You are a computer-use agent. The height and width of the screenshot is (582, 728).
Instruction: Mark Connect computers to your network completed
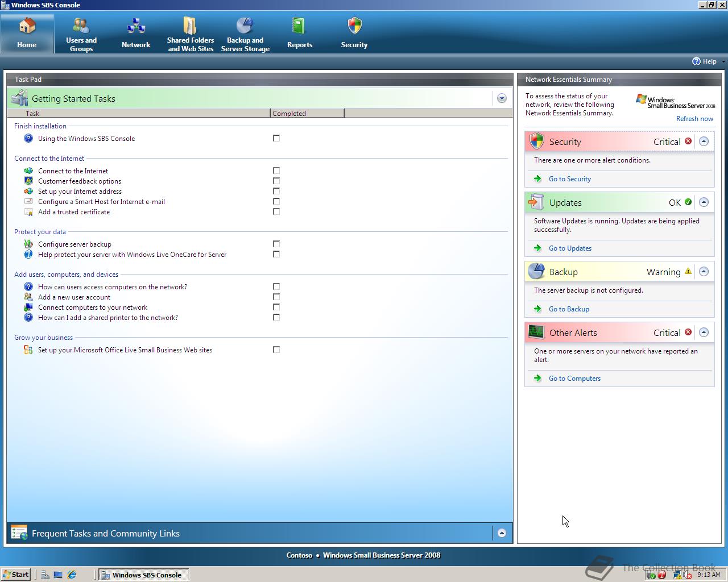[x=276, y=307]
